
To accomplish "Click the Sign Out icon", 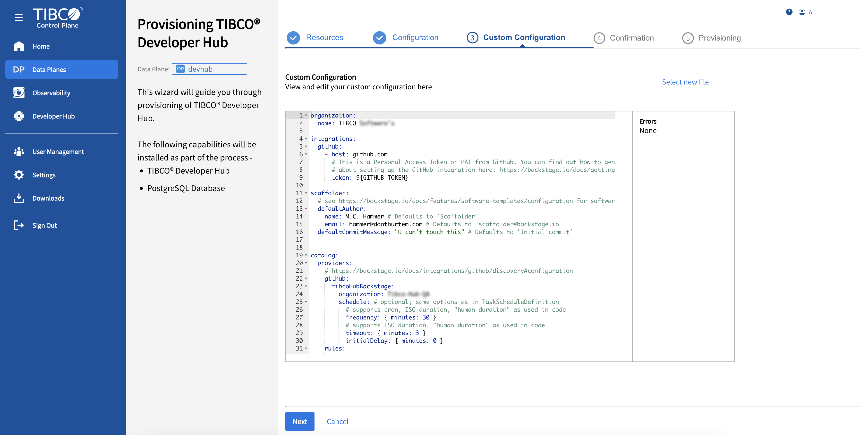I will click(x=19, y=225).
